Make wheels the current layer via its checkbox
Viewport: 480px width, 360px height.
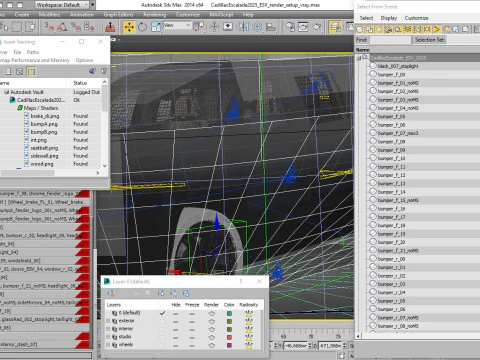tap(162, 345)
